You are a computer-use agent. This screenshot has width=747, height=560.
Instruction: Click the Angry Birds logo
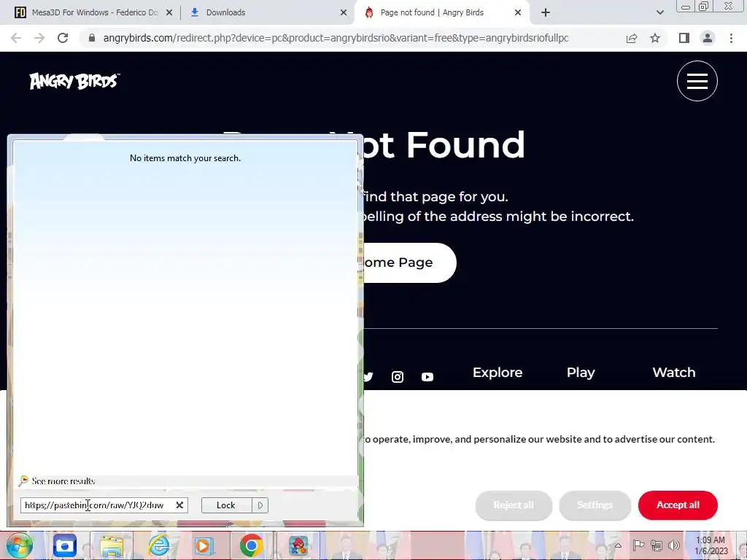tap(74, 81)
